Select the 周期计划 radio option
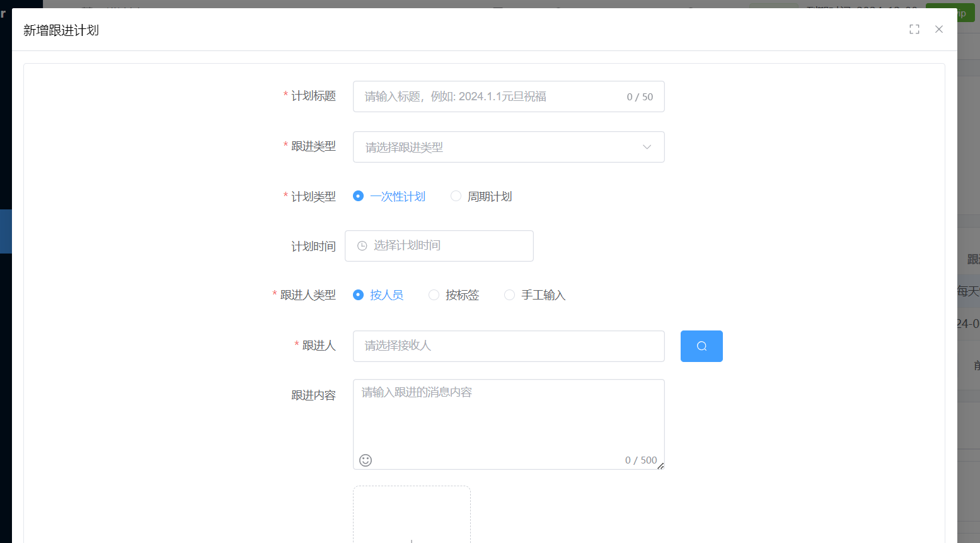Image resolution: width=980 pixels, height=543 pixels. 456,196
